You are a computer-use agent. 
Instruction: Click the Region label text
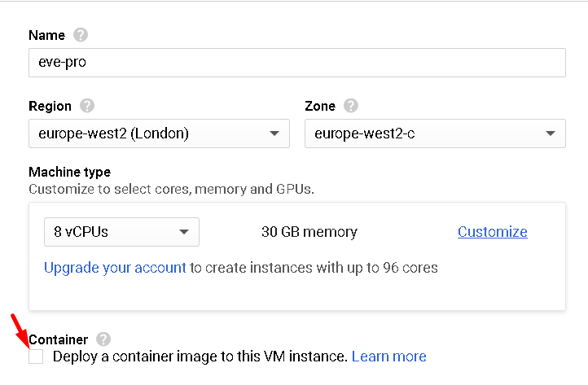tap(50, 106)
